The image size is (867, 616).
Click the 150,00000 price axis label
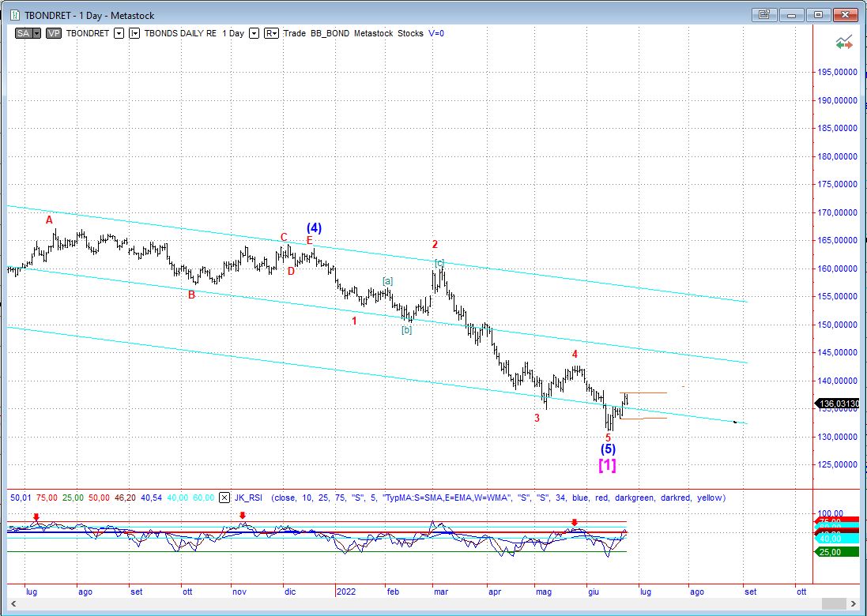pyautogui.click(x=838, y=325)
